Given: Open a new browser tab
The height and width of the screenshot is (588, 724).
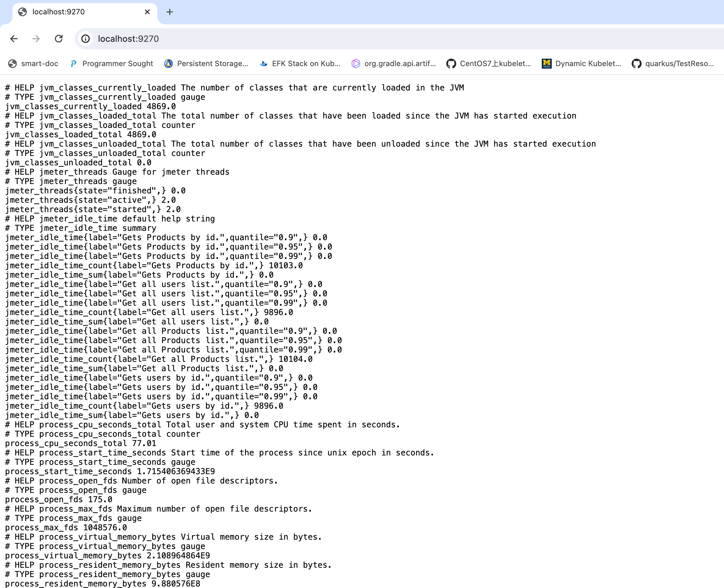Looking at the screenshot, I should 170,12.
